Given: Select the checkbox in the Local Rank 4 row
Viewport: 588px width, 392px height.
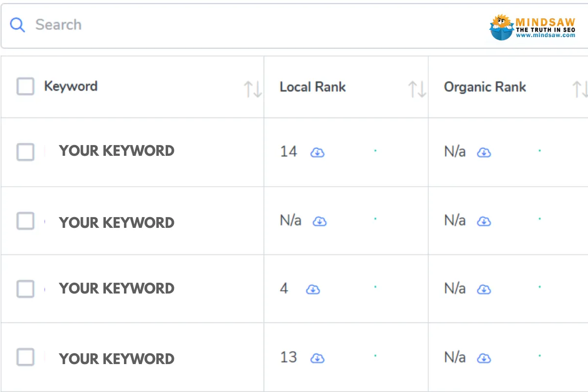Looking at the screenshot, I should click(x=25, y=289).
